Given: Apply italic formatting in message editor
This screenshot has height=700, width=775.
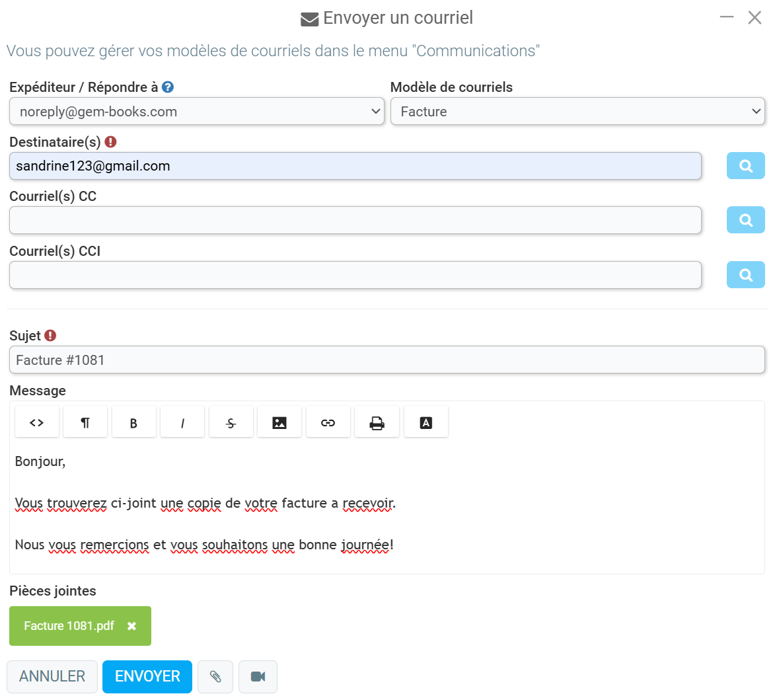Looking at the screenshot, I should pos(182,422).
